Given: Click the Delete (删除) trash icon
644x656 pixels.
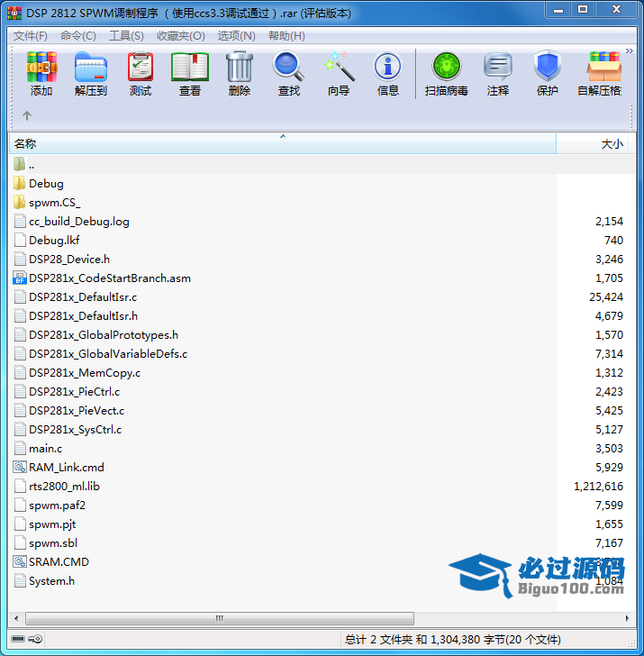Looking at the screenshot, I should point(240,67).
